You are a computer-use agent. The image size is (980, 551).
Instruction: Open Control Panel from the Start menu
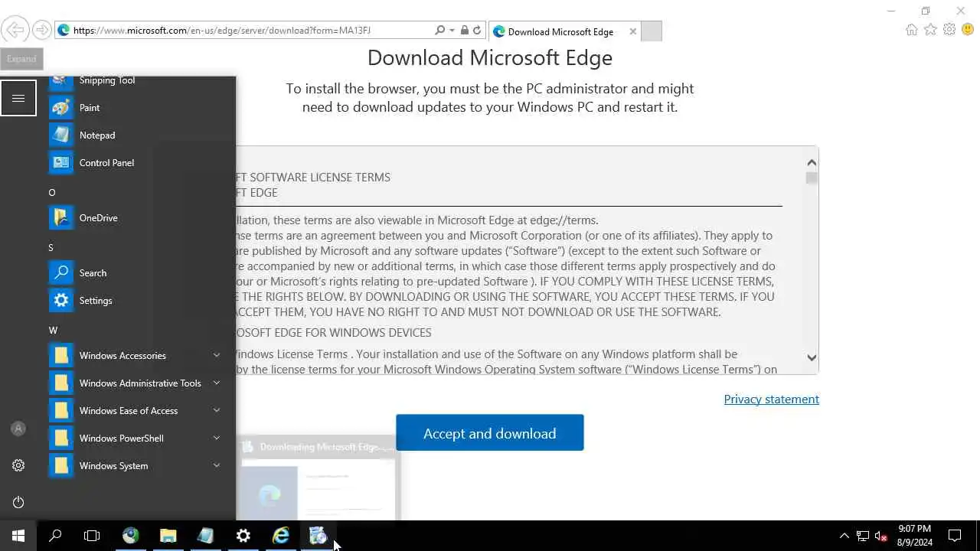click(x=136, y=163)
